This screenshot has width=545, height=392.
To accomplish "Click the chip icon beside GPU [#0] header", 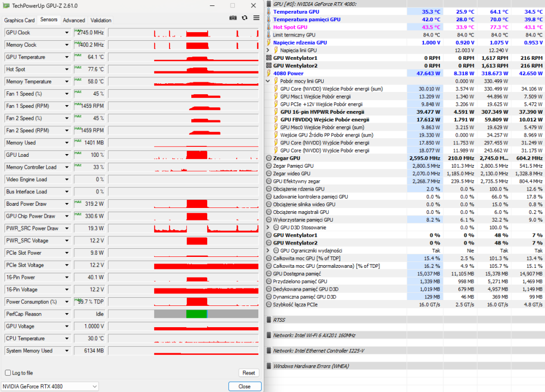I will tap(269, 4).
